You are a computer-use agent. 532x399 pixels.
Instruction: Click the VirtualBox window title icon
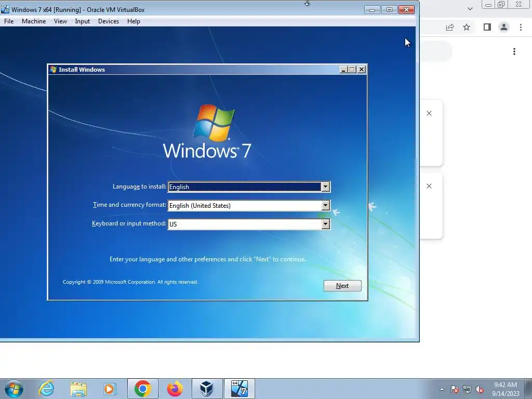(x=5, y=9)
